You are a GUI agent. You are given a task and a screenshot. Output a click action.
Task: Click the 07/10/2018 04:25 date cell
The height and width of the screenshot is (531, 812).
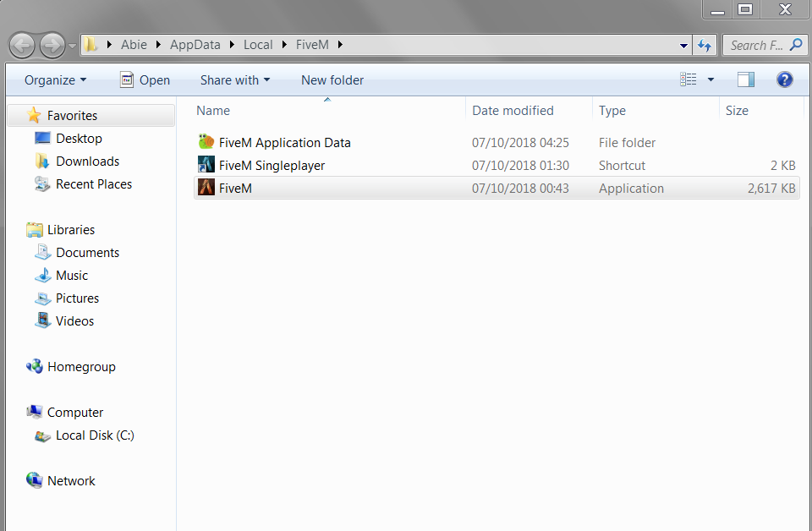tap(520, 143)
